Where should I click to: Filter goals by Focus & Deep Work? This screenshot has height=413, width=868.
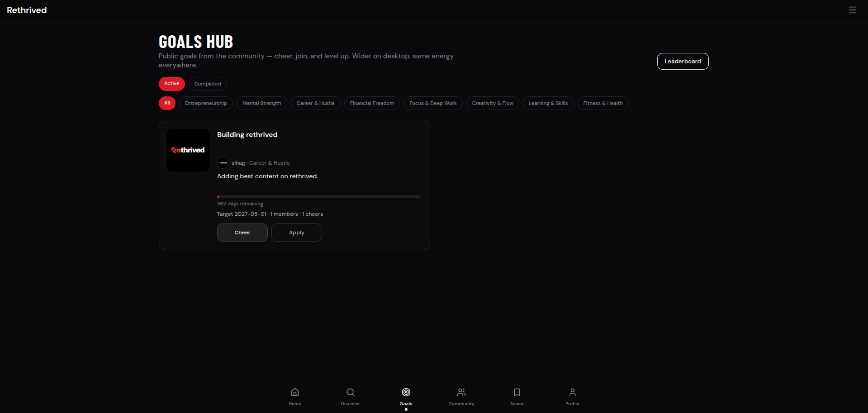433,103
